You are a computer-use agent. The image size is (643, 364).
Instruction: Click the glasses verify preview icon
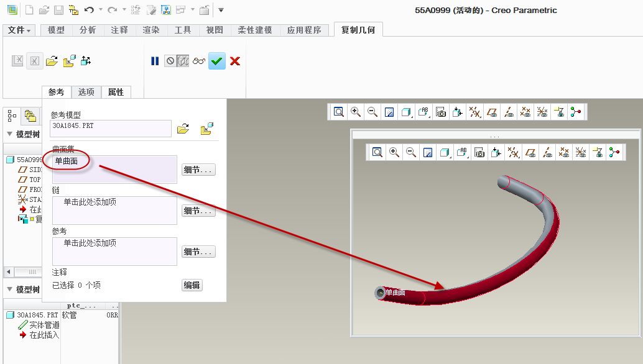pyautogui.click(x=199, y=61)
